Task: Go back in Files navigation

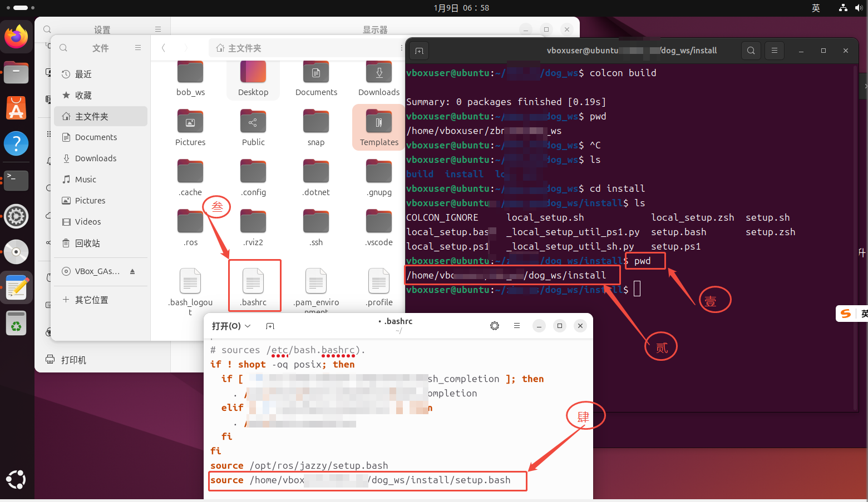Action: (x=164, y=48)
